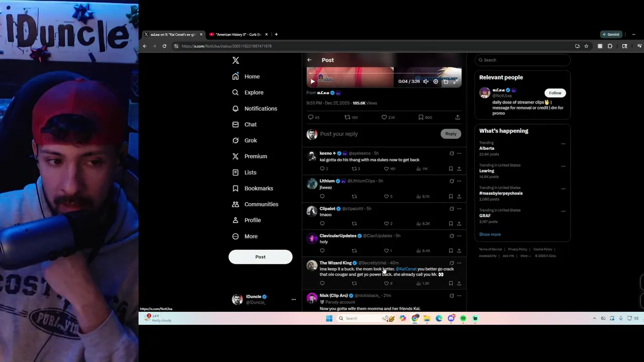Open the @KaiCenat mention link
Viewport: 644px width, 362px height.
406,269
